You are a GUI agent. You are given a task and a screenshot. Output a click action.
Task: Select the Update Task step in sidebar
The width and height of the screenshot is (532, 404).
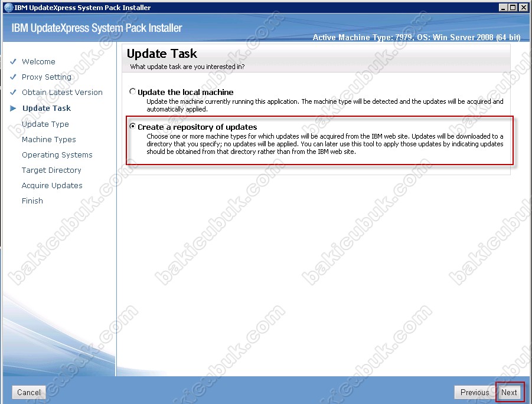tap(47, 108)
